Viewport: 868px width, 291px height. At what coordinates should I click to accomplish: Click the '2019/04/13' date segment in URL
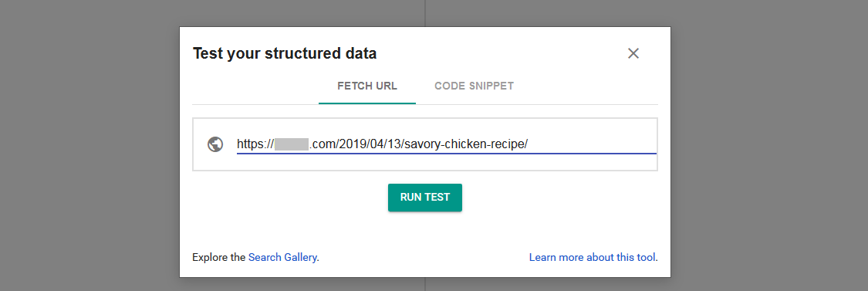tap(371, 144)
